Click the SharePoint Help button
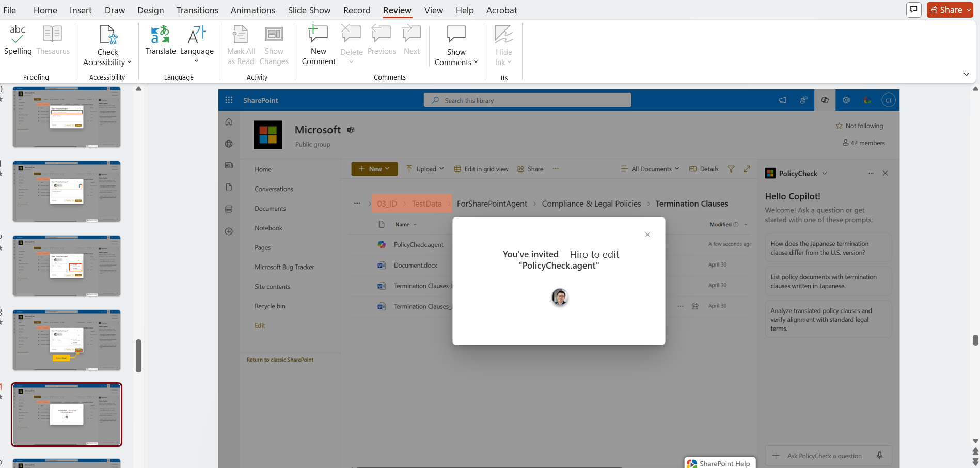Image resolution: width=980 pixels, height=468 pixels. click(720, 463)
